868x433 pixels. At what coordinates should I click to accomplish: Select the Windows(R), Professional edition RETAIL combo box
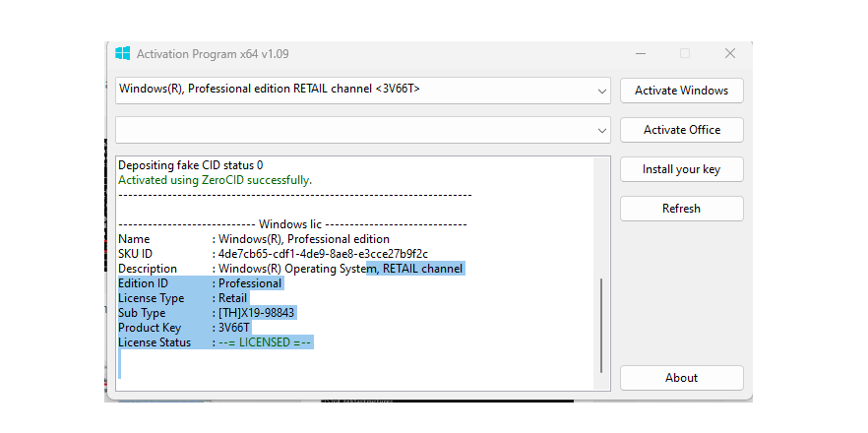pos(362,91)
